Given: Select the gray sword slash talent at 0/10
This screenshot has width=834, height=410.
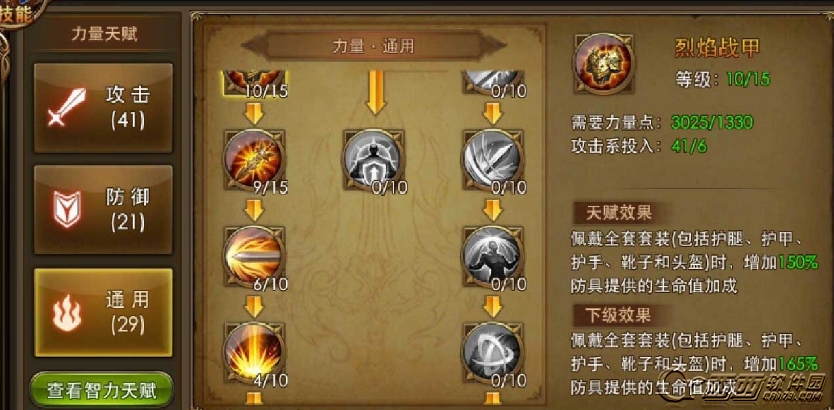Looking at the screenshot, I should 493,158.
